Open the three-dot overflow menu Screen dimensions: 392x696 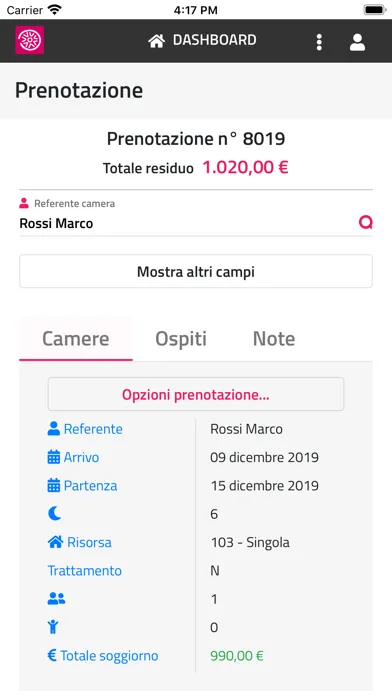[319, 42]
